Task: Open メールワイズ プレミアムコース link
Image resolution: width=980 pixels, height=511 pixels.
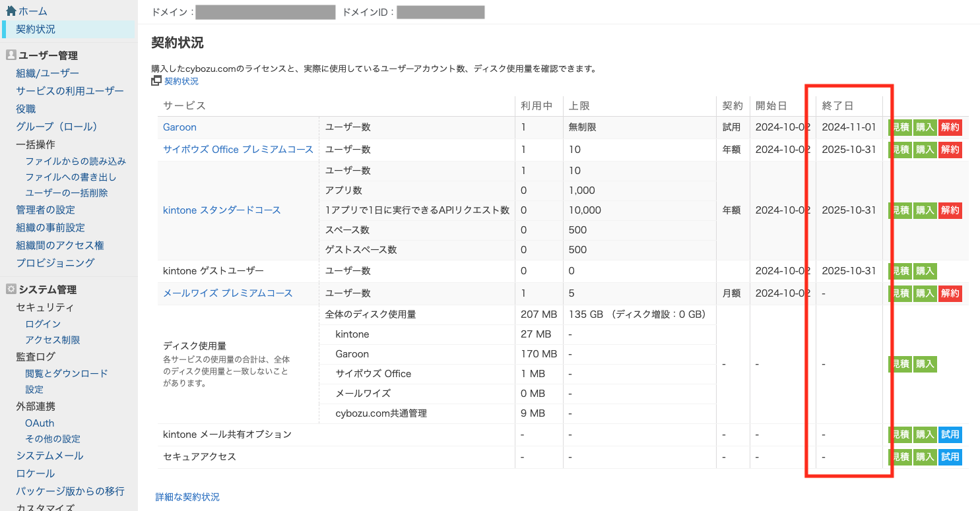Action: coord(228,293)
